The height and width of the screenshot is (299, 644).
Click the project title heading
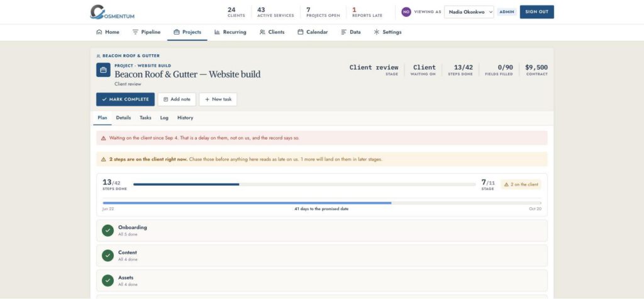tap(187, 74)
